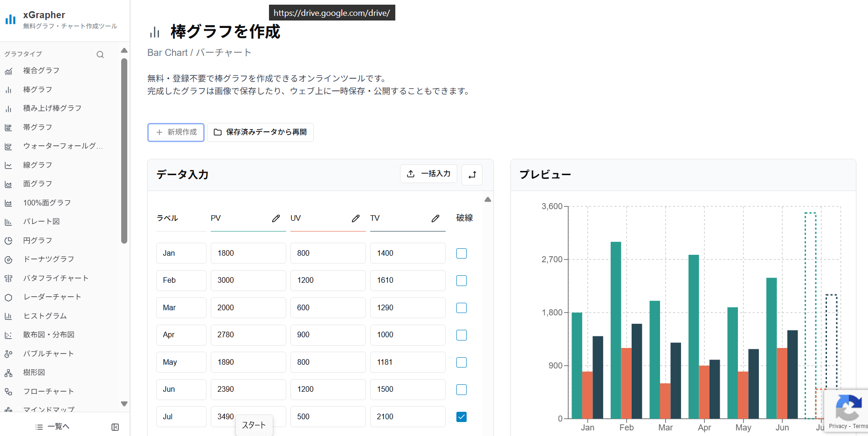Select the 線グラフ (line chart) icon
The image size is (868, 436).
9,165
